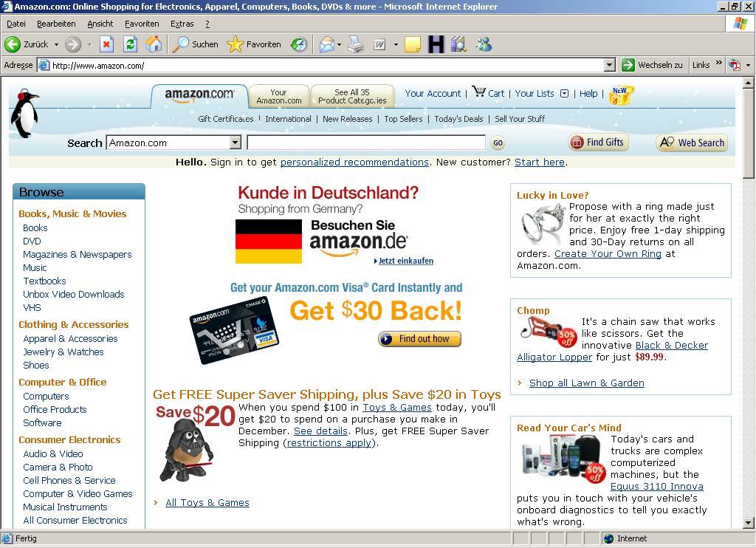
Task: Click the grey forward arrow icon
Action: coord(73,44)
